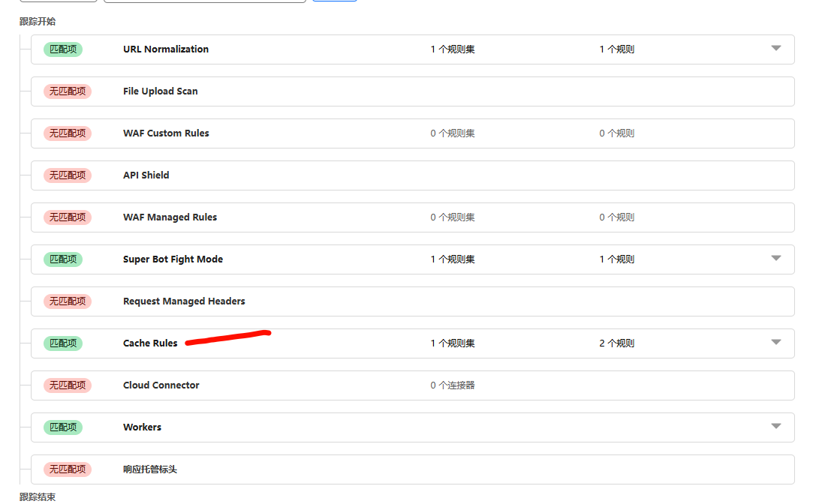This screenshot has height=504, width=819.
Task: Click 0 个规则集 in WAF Custom Rules row
Action: click(x=453, y=133)
